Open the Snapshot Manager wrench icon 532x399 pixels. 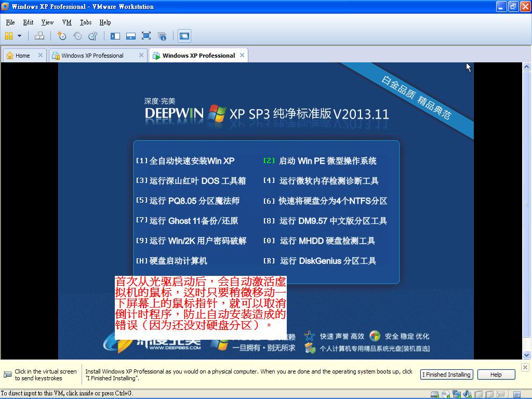[92, 36]
